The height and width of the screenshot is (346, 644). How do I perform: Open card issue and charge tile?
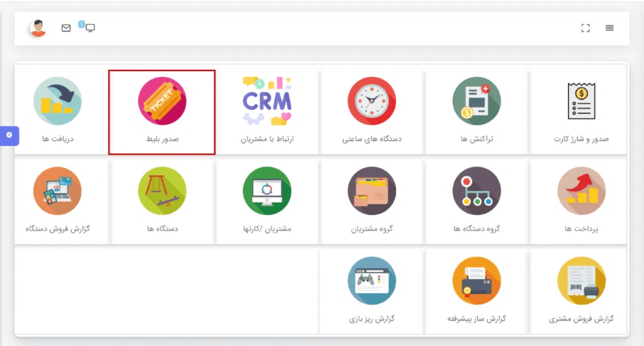coord(581,102)
